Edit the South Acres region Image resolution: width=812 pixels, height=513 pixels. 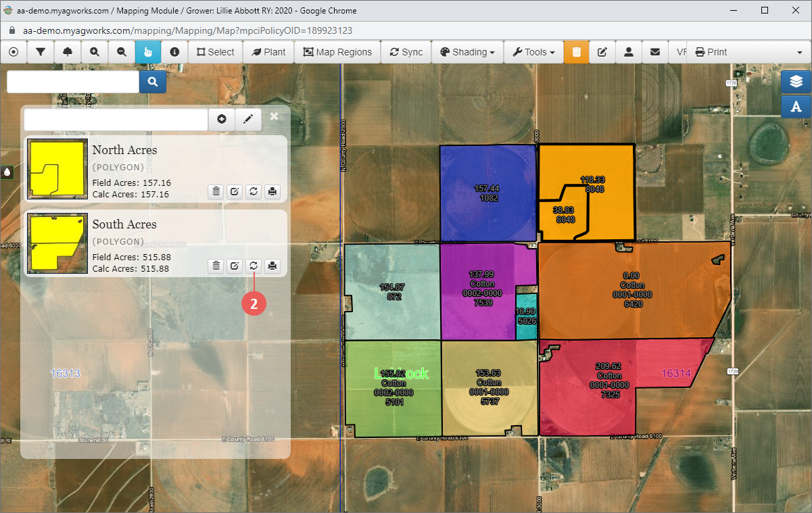click(x=235, y=266)
